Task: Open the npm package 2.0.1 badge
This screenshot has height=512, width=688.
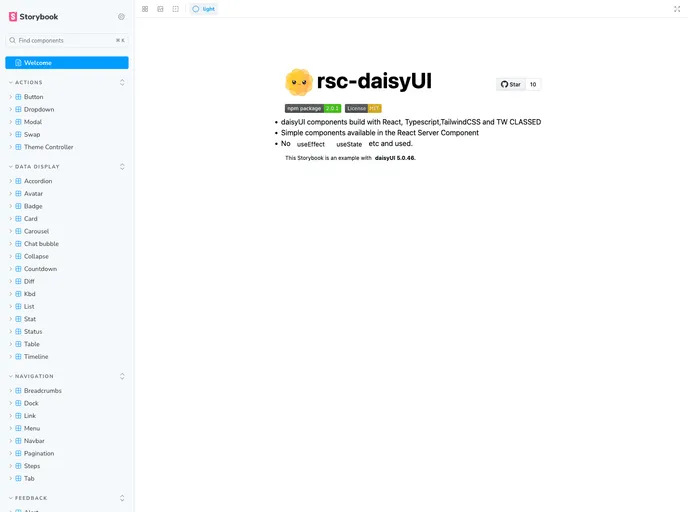Action: tap(313, 108)
